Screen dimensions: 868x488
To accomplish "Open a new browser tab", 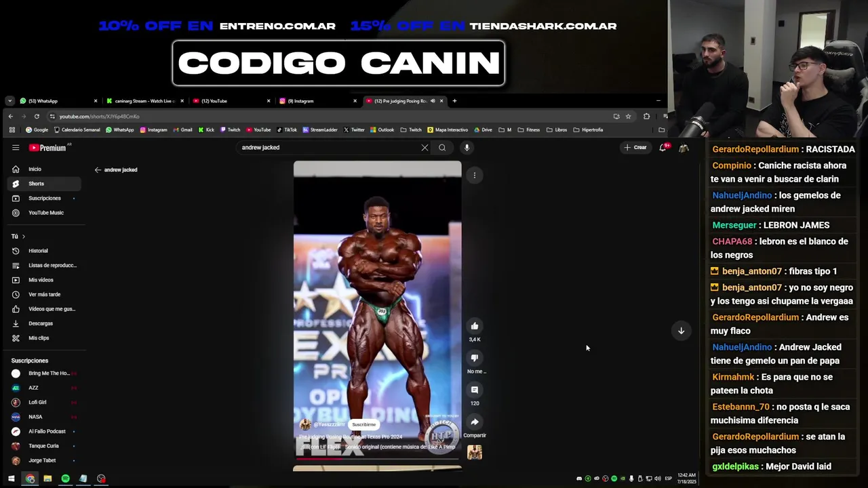I will click(x=454, y=101).
